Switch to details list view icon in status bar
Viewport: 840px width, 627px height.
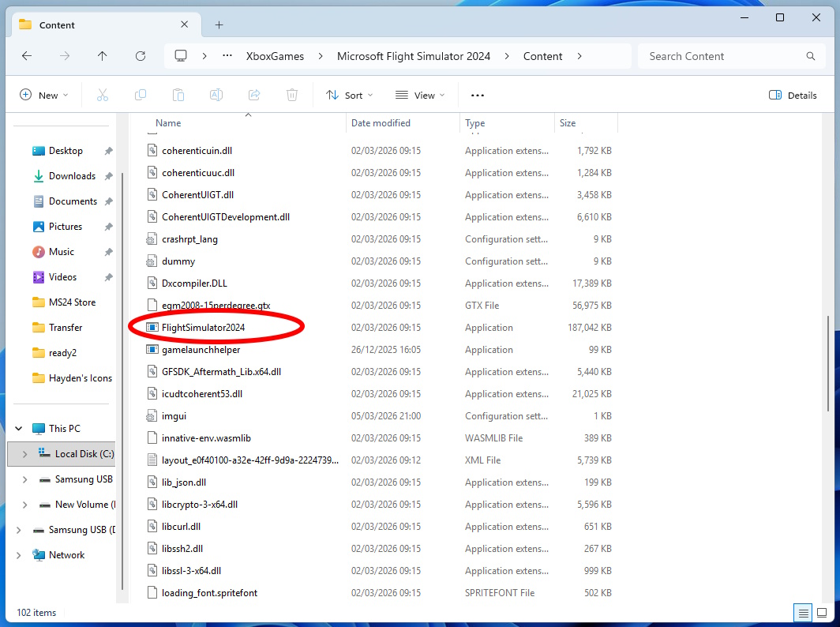click(803, 613)
